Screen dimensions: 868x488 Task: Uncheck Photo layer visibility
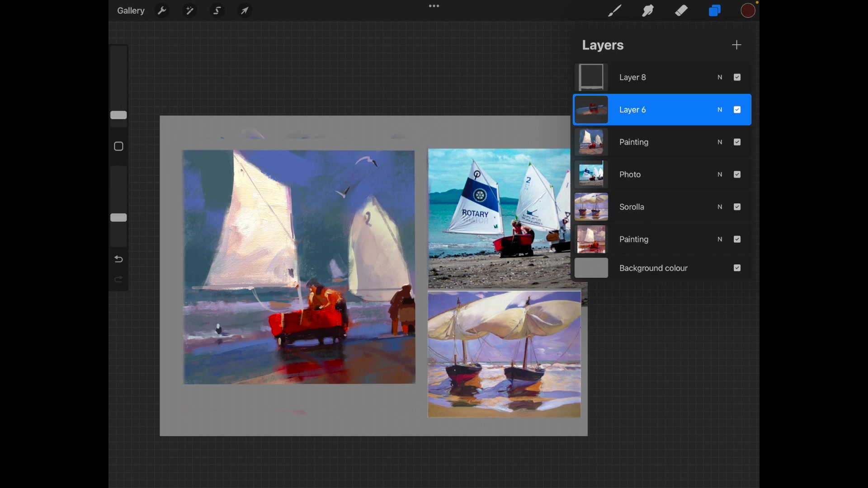pyautogui.click(x=737, y=174)
